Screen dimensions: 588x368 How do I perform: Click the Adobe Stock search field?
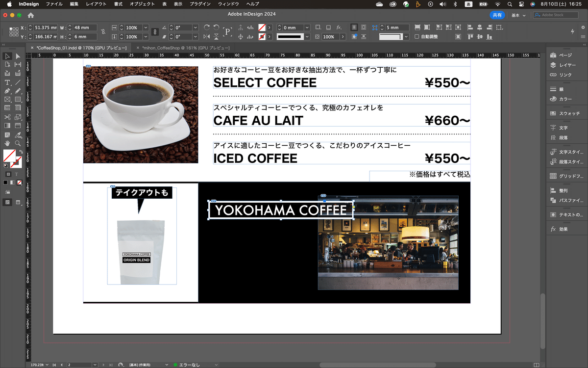tap(556, 15)
